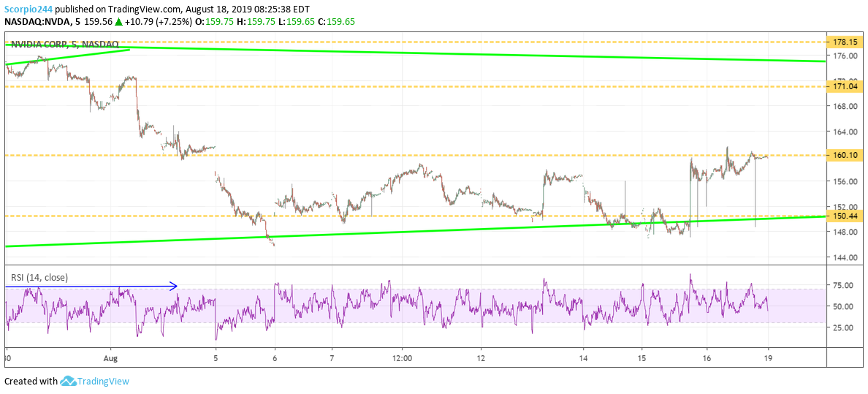Click the 5 date label on time axis
Screen dimensions: 868x394
pyautogui.click(x=216, y=358)
